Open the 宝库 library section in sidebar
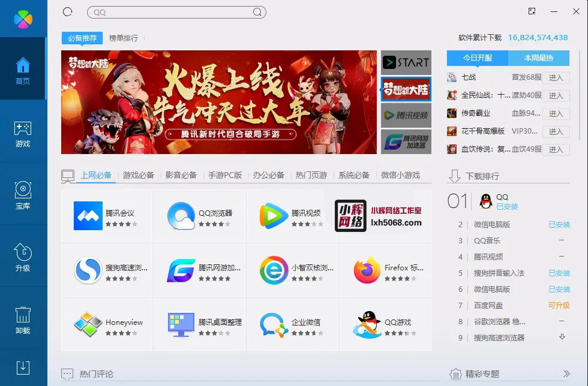 [23, 195]
